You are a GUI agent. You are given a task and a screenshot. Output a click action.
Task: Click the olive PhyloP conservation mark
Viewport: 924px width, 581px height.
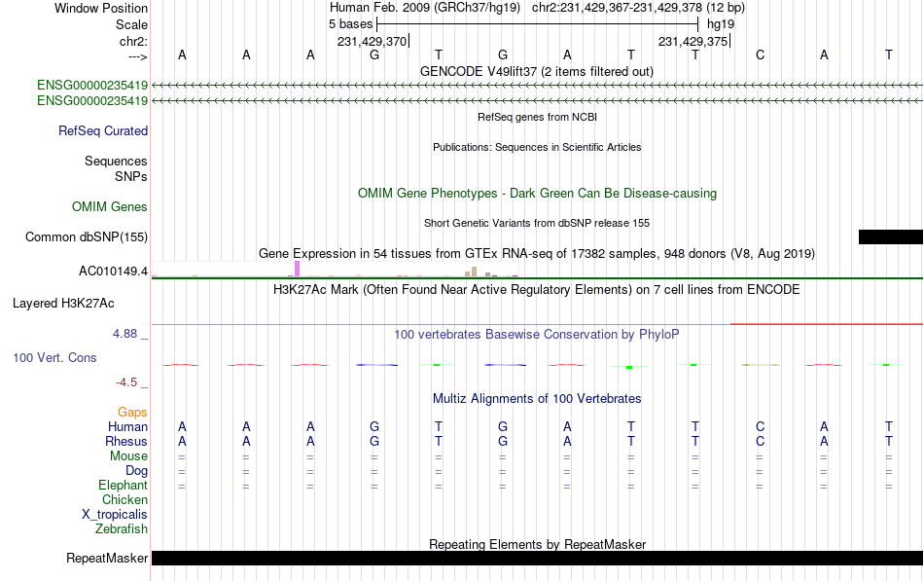click(761, 365)
